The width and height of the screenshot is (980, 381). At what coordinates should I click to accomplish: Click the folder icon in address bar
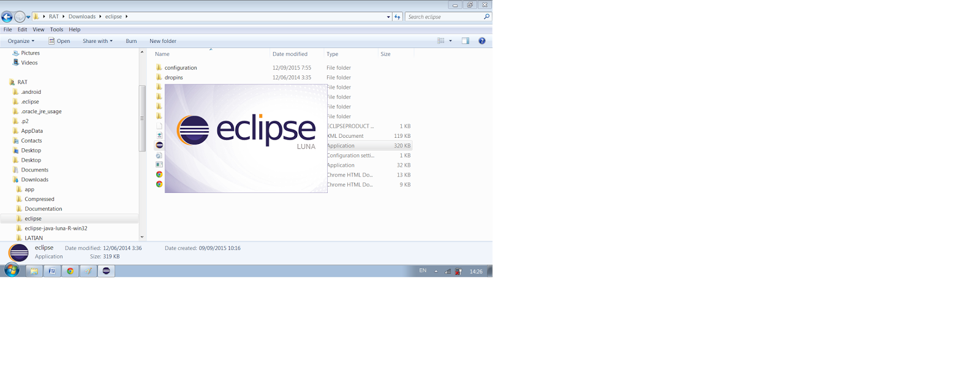[x=36, y=17]
